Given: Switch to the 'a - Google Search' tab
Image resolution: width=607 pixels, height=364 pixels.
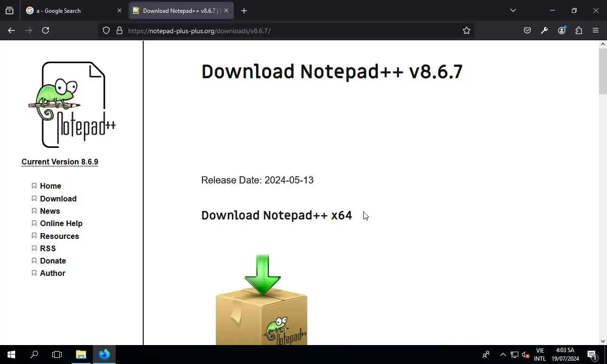Looking at the screenshot, I should click(74, 10).
